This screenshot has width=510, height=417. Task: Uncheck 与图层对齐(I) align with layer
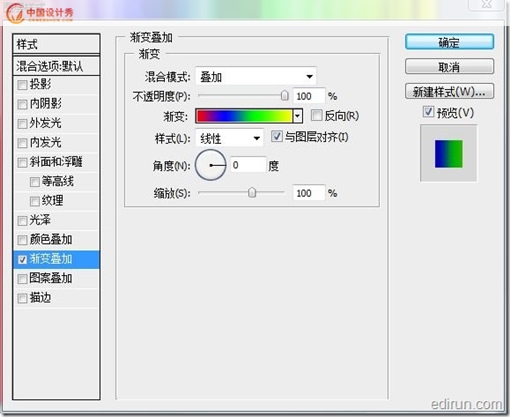click(x=277, y=136)
